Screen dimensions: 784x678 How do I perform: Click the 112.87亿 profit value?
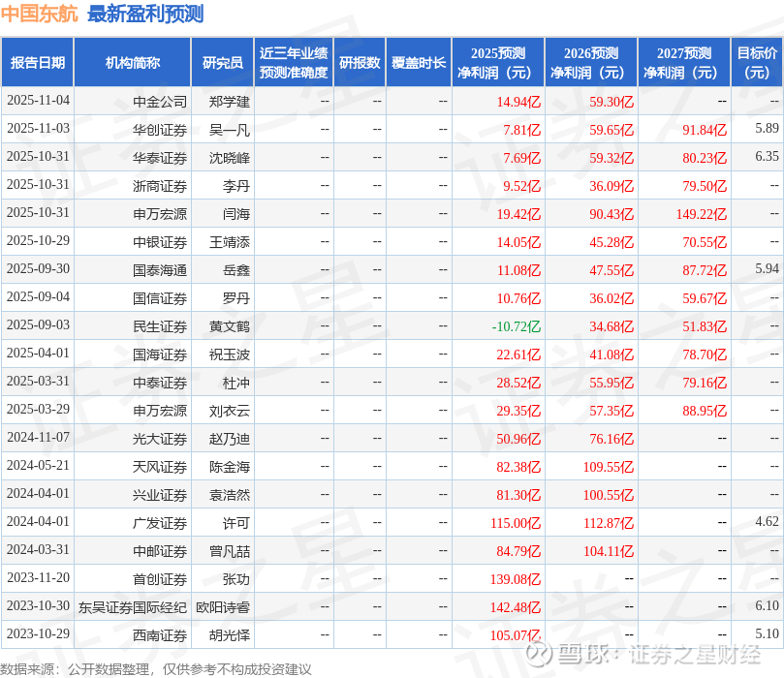point(609,523)
